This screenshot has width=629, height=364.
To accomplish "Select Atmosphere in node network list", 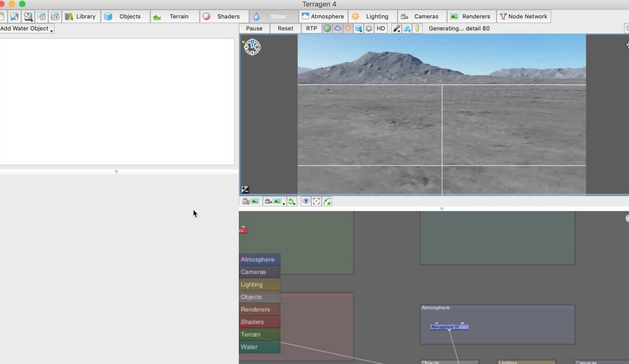I will click(260, 260).
